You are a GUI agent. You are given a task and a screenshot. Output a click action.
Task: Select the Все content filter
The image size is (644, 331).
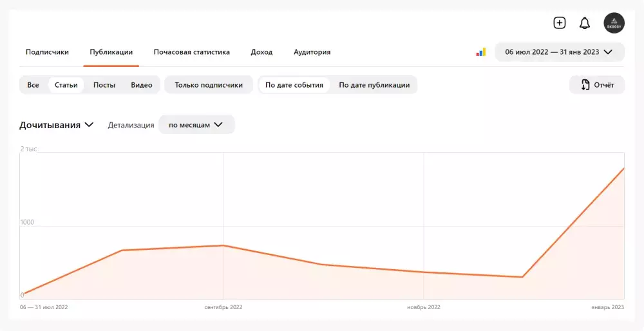coord(33,85)
